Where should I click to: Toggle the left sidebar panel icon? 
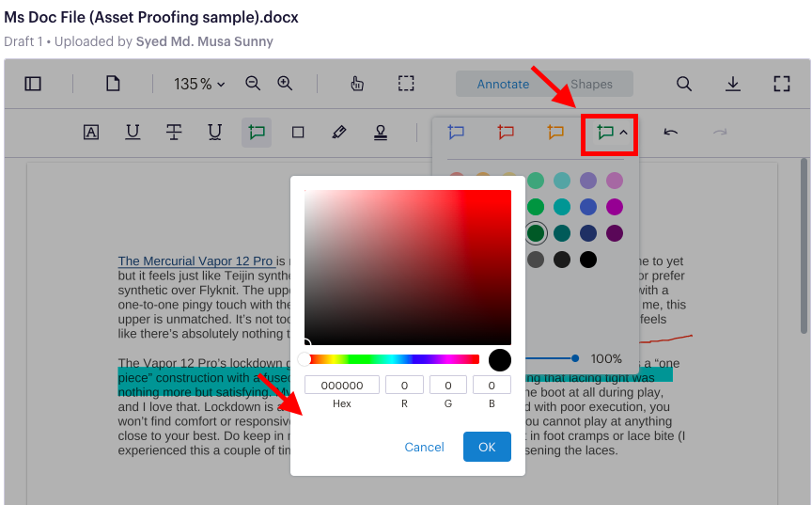(x=33, y=84)
